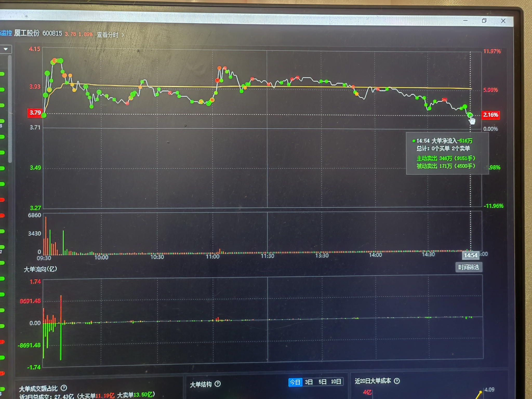Minimize the window via title bar icon
Viewport: 532px width, 399px height.
tap(465, 21)
